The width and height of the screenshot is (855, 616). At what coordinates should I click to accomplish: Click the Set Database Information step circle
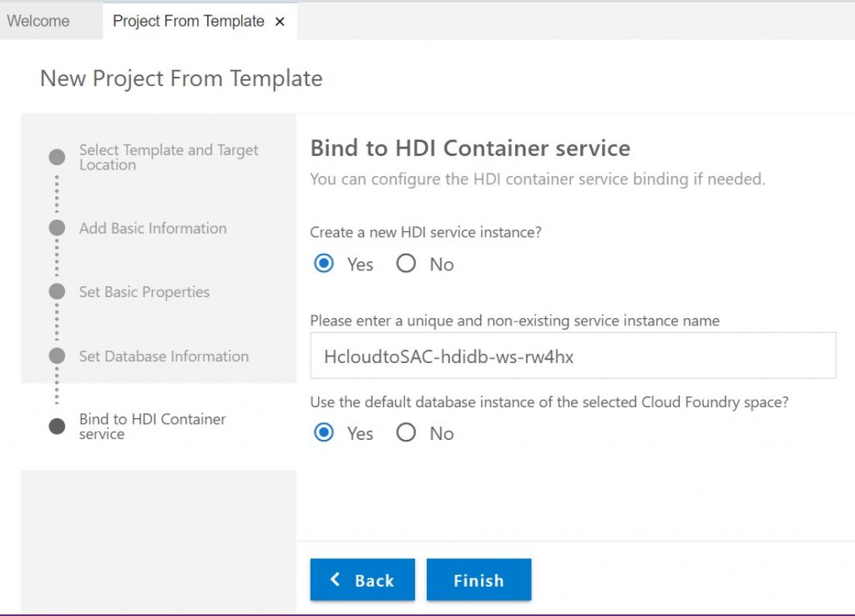click(57, 356)
